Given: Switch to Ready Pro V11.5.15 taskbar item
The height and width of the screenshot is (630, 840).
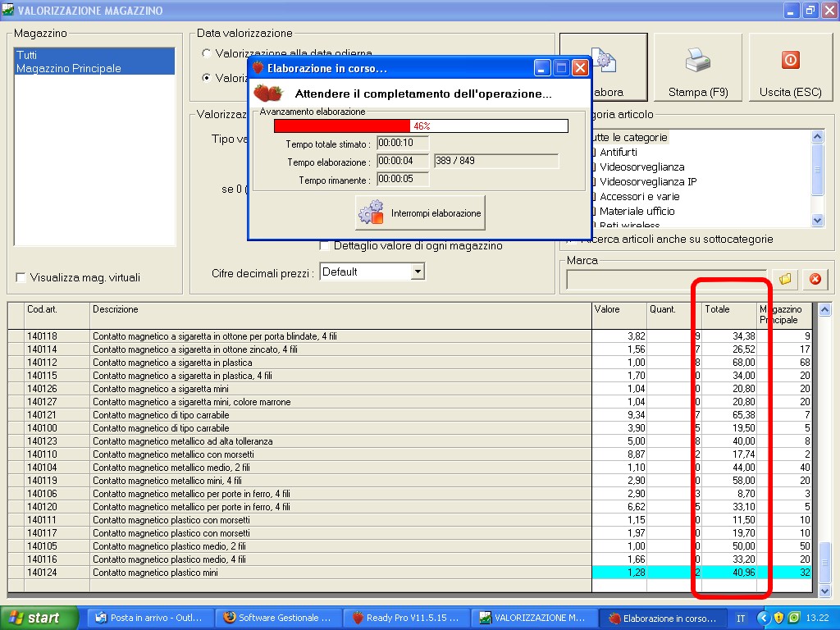Looking at the screenshot, I should point(405,619).
